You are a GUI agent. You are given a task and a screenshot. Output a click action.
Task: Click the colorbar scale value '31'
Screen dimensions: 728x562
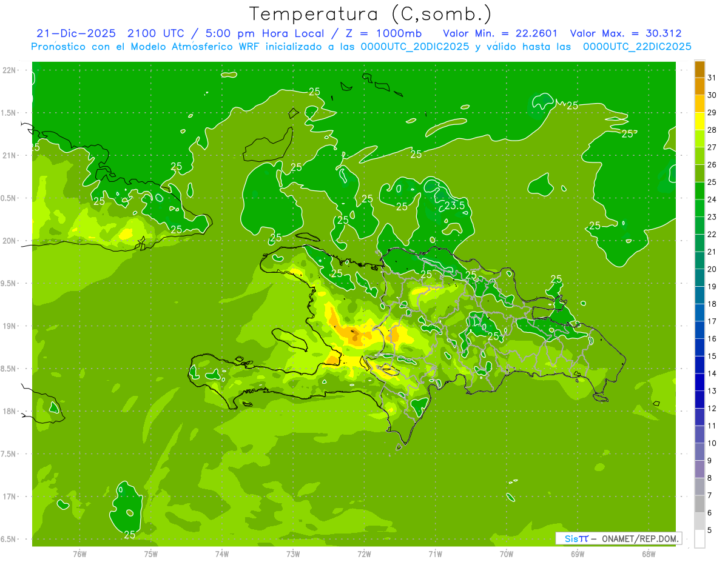pos(712,78)
